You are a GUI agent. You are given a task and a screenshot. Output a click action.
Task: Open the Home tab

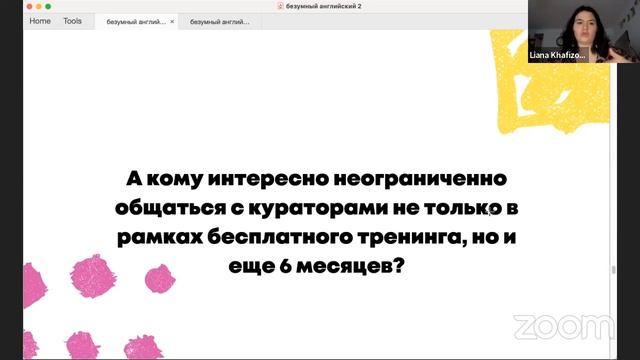click(x=40, y=21)
